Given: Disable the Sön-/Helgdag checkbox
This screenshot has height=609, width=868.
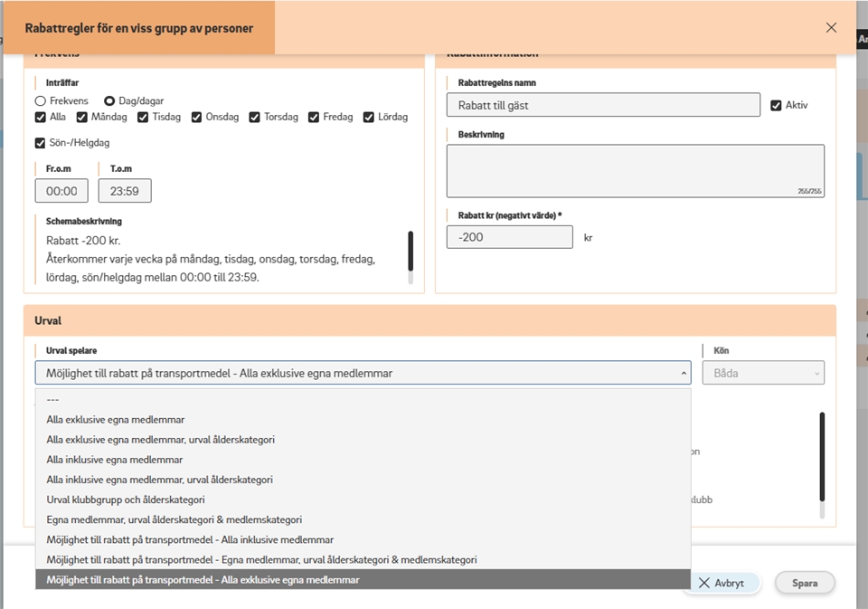Looking at the screenshot, I should 41,143.
